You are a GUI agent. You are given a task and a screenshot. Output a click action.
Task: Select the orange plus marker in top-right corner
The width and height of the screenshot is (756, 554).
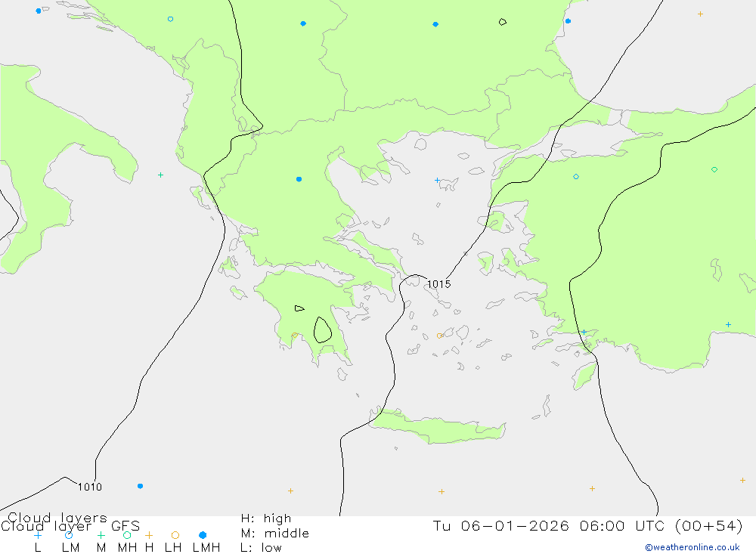coord(700,14)
